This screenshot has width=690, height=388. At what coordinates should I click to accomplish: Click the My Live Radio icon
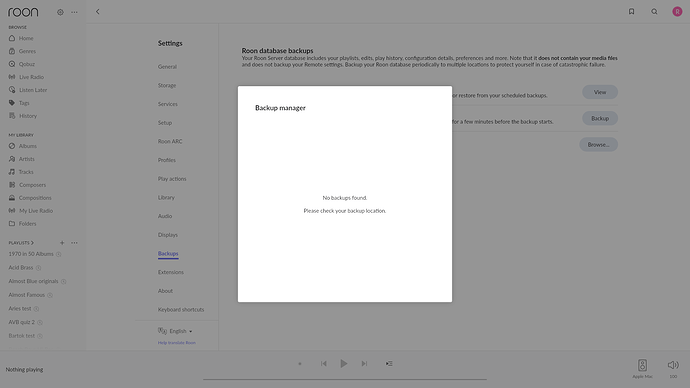tap(12, 211)
